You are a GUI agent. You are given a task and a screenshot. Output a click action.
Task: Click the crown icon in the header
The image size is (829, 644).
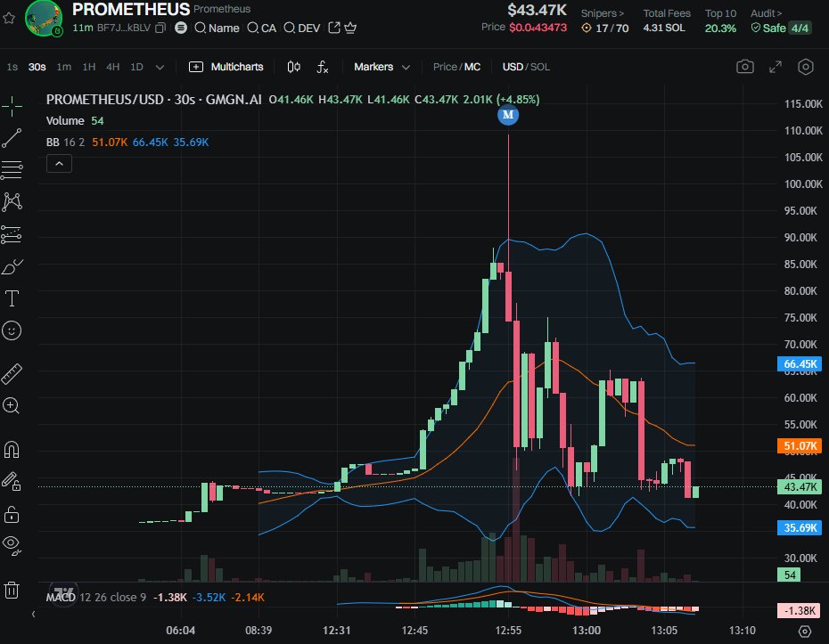[350, 28]
